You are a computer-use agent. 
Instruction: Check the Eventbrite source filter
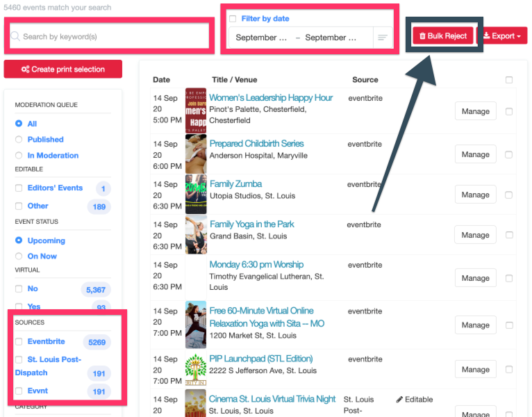point(19,341)
